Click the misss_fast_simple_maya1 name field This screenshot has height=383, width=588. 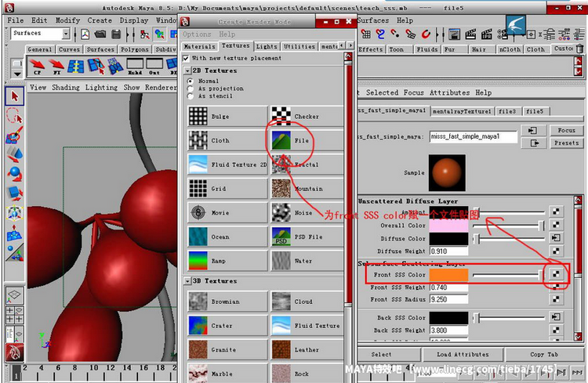tap(474, 137)
